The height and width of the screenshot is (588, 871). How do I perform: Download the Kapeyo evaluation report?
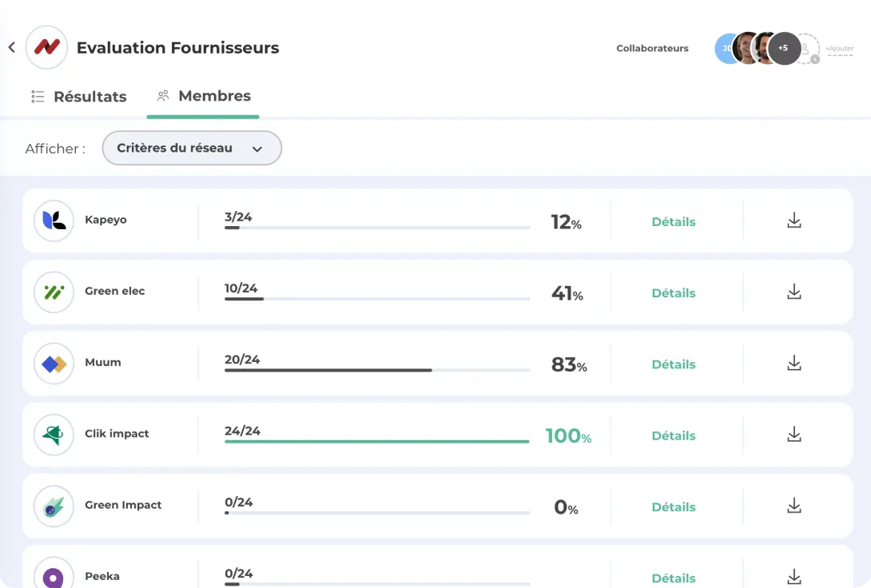[x=793, y=221]
